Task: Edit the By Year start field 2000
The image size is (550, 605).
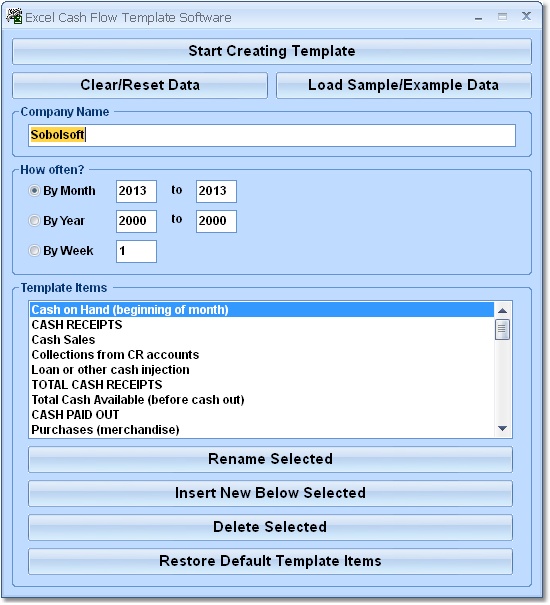Action: click(x=136, y=221)
